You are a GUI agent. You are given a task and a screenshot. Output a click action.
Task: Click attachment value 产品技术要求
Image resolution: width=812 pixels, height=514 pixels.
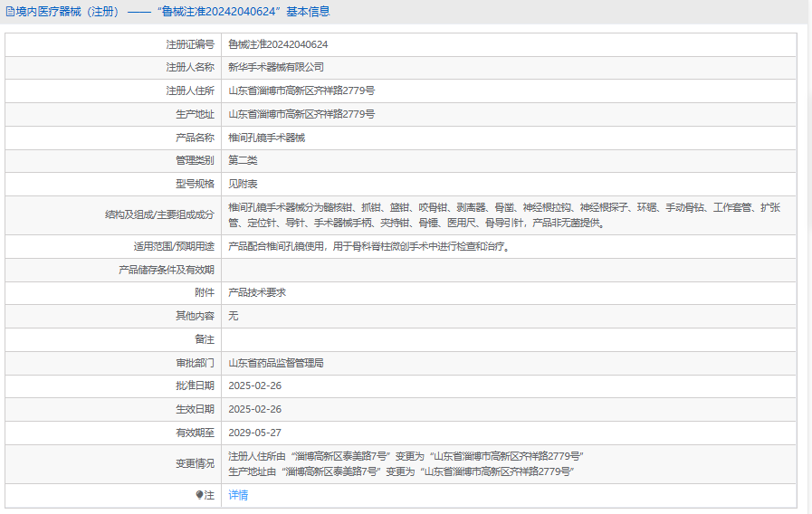tap(257, 292)
